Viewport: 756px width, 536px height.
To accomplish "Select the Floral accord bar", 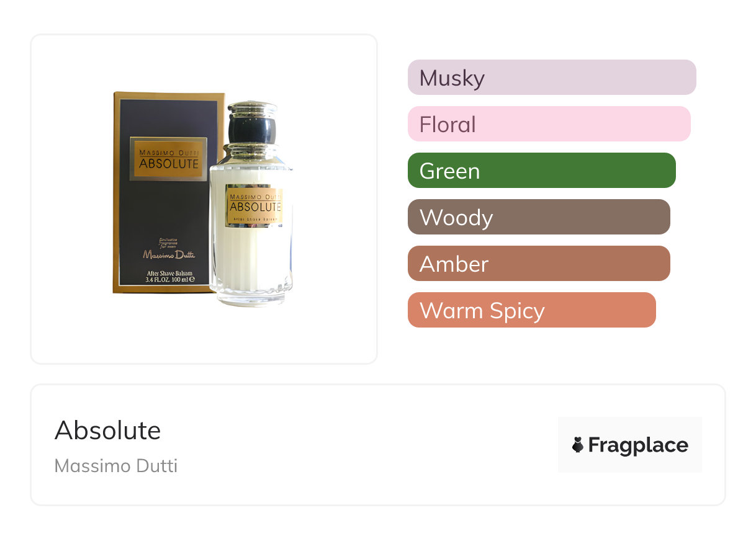I will (x=549, y=124).
